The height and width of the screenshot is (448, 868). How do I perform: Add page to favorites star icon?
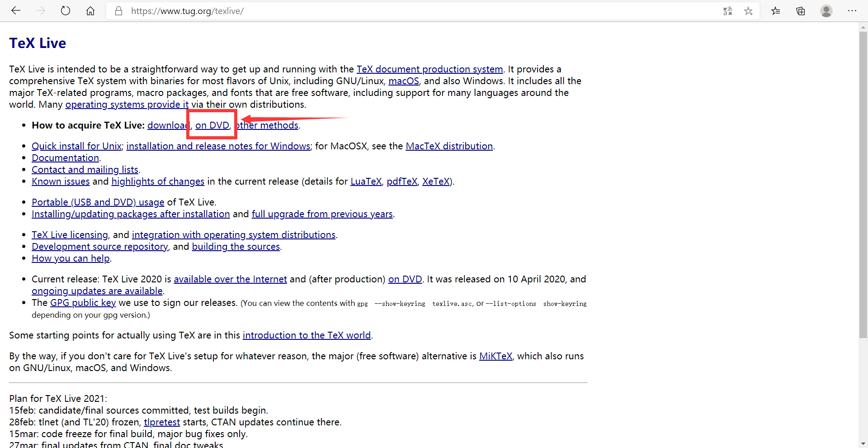coord(748,11)
